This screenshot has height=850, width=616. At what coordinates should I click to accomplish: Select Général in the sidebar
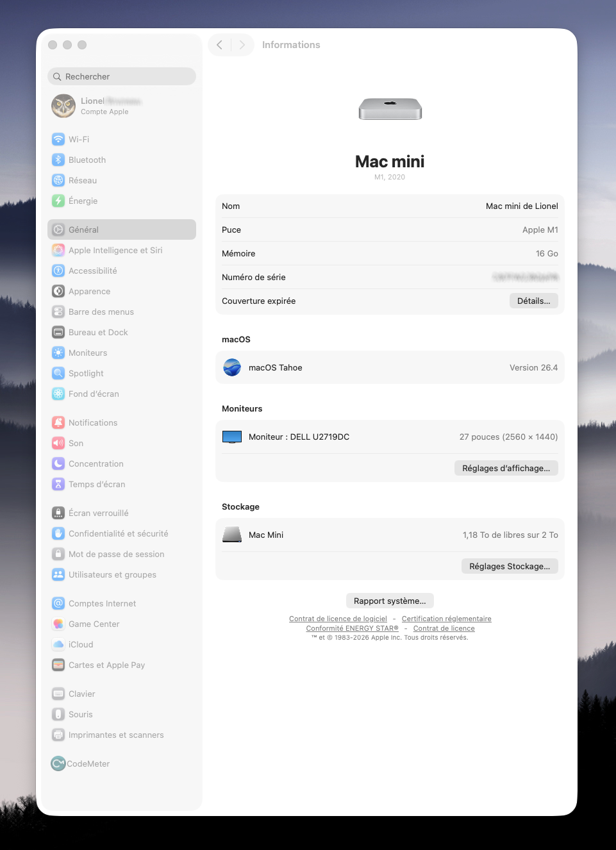pos(83,229)
